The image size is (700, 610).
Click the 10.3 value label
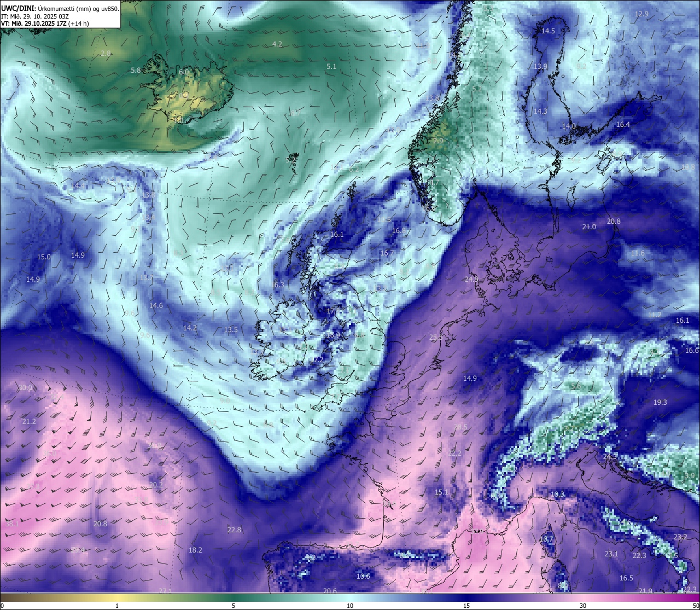(557, 495)
